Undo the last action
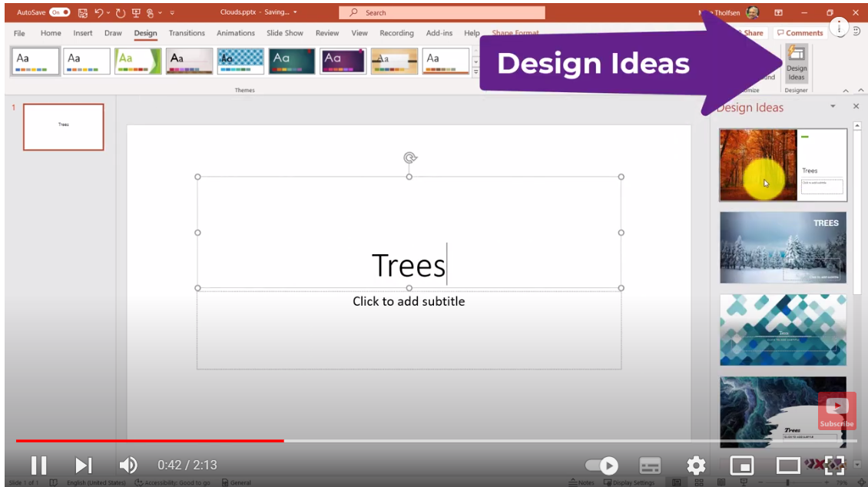This screenshot has height=487, width=868. point(98,12)
